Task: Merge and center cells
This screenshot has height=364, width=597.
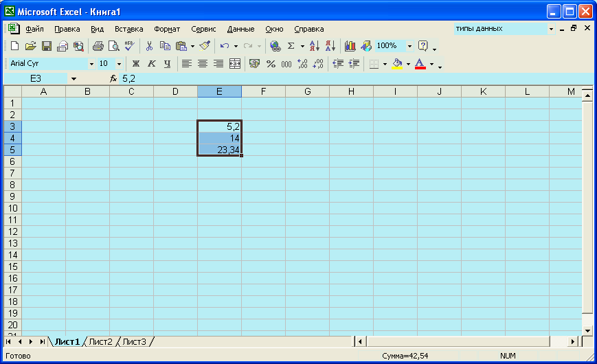Action: point(235,64)
